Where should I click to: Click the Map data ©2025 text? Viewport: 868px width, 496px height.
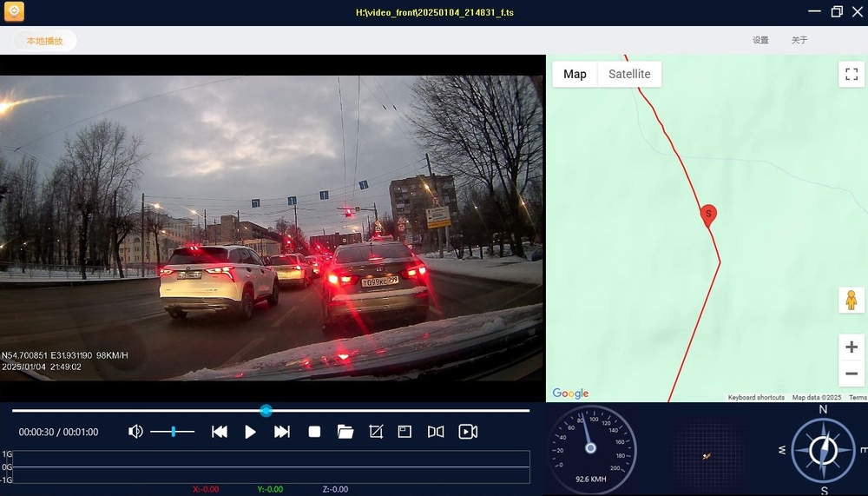[x=817, y=397]
